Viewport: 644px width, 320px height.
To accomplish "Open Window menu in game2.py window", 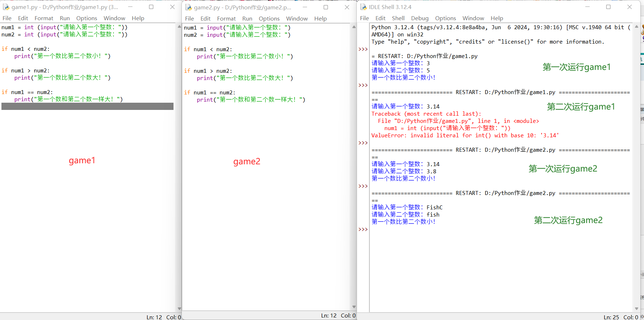I will [x=297, y=18].
